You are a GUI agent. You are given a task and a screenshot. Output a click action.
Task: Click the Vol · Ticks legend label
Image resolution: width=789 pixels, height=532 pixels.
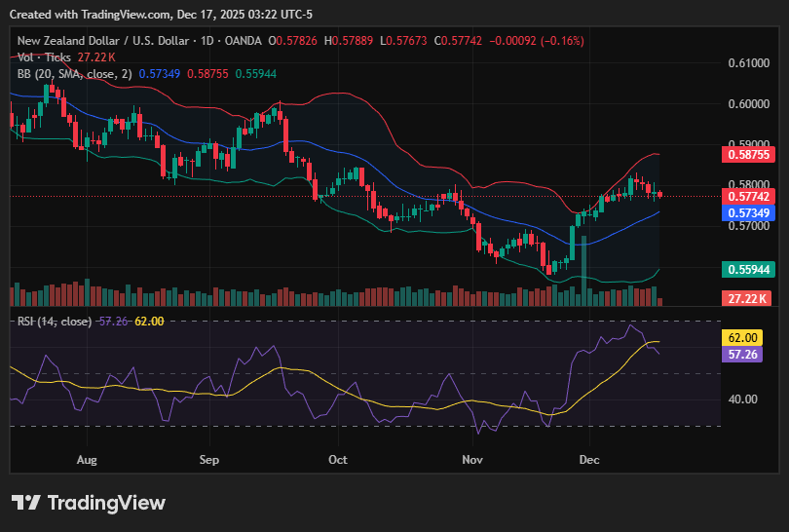(x=35, y=57)
